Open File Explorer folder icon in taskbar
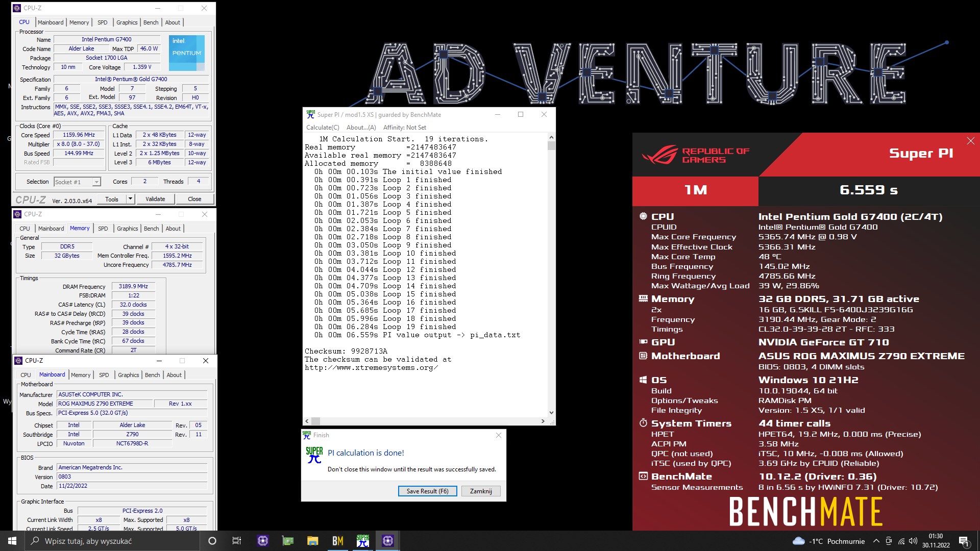The image size is (980, 551). click(x=313, y=541)
